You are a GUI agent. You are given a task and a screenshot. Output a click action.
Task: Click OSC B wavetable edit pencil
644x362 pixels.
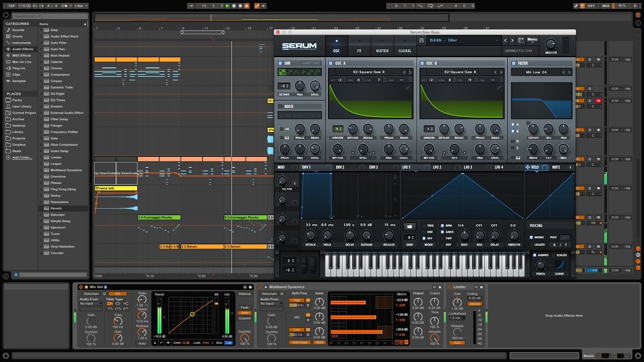499,87
